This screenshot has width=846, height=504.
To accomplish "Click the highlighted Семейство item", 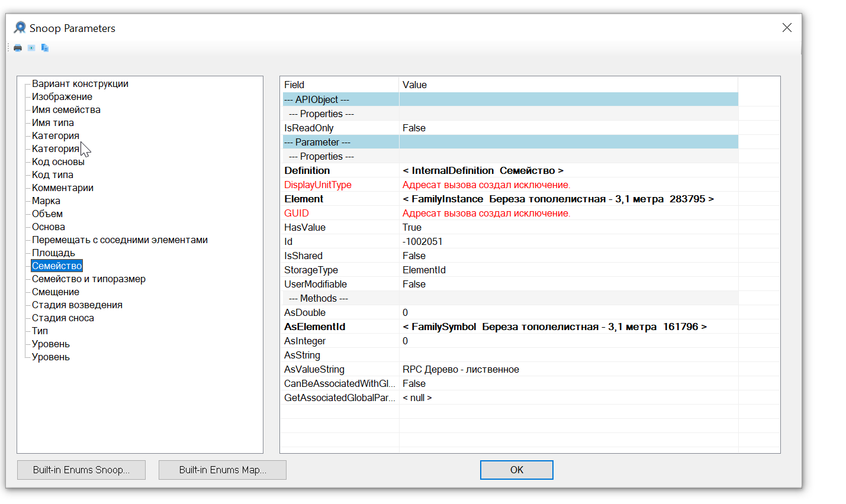I will [57, 266].
